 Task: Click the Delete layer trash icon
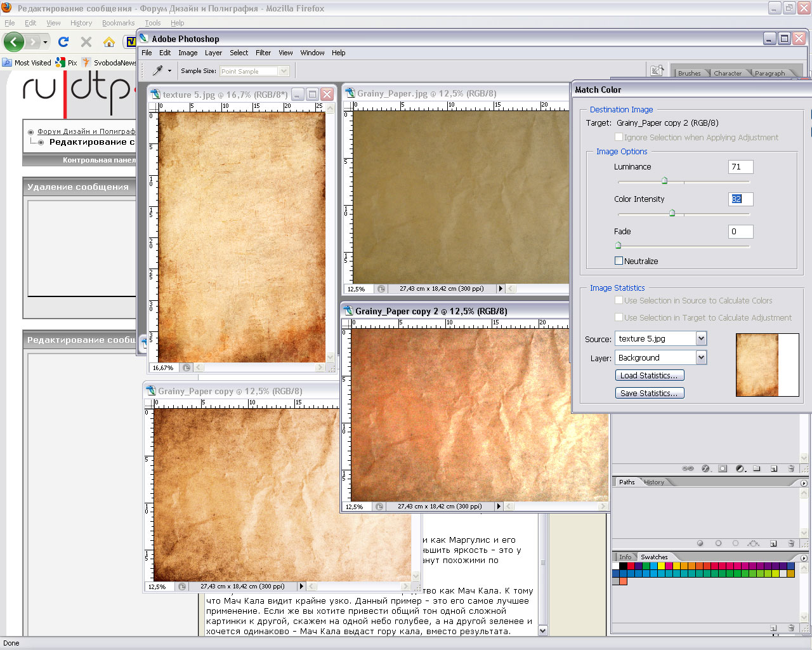[791, 468]
